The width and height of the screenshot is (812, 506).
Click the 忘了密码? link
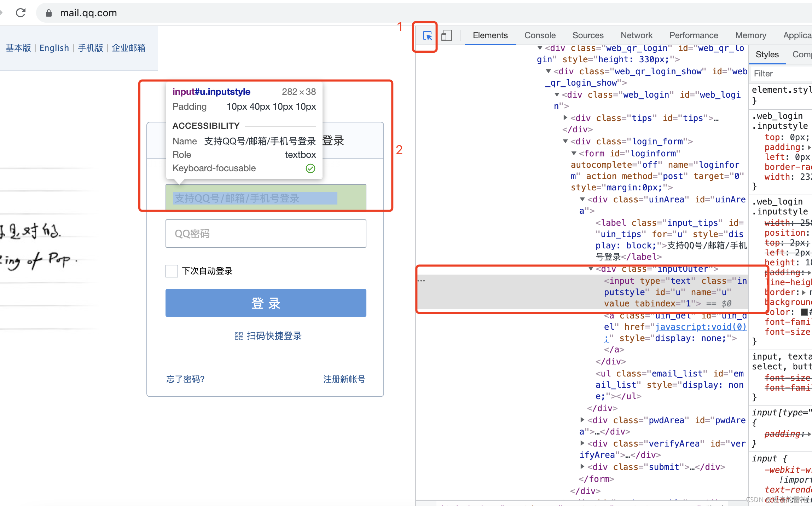(x=185, y=379)
